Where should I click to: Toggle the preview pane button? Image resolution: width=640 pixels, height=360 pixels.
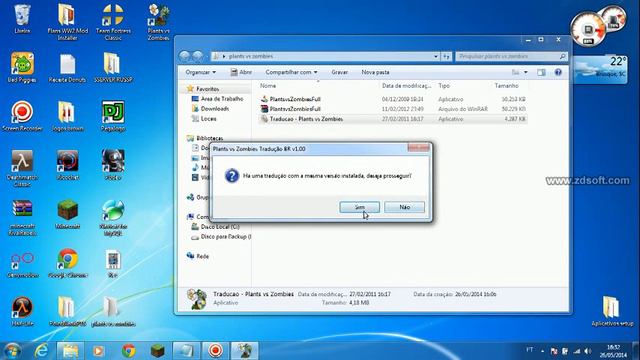(541, 72)
